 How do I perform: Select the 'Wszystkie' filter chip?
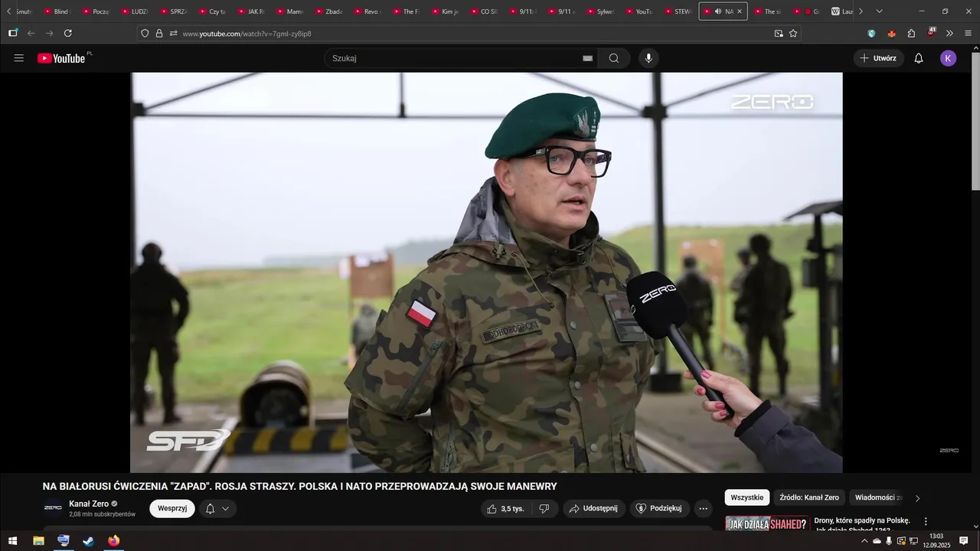click(746, 497)
